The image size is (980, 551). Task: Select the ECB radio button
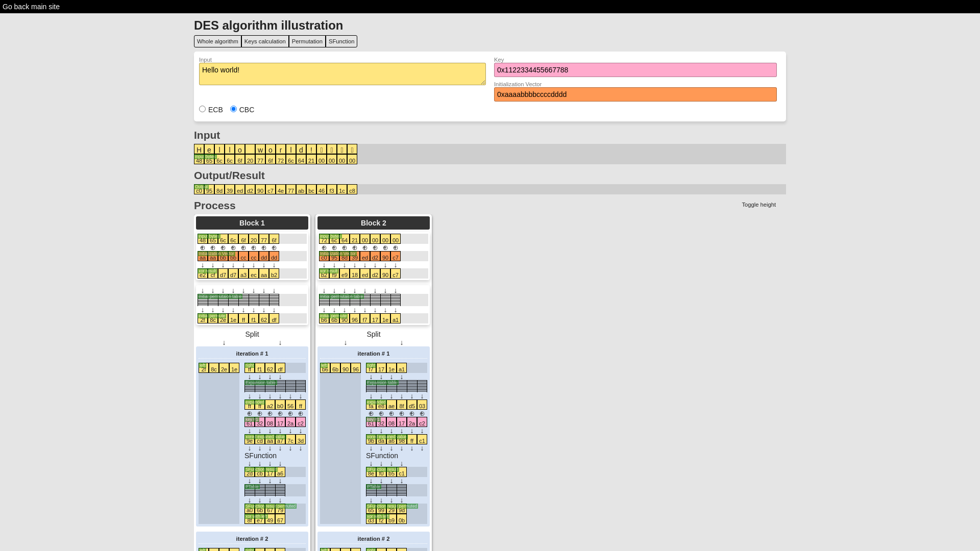coord(203,109)
